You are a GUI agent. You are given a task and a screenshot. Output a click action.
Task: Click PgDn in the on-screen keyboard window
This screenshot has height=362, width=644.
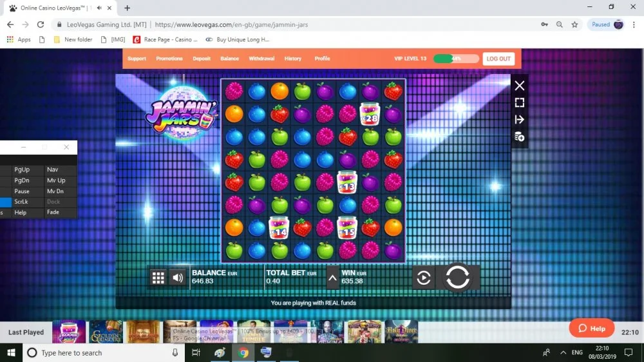[22, 180]
